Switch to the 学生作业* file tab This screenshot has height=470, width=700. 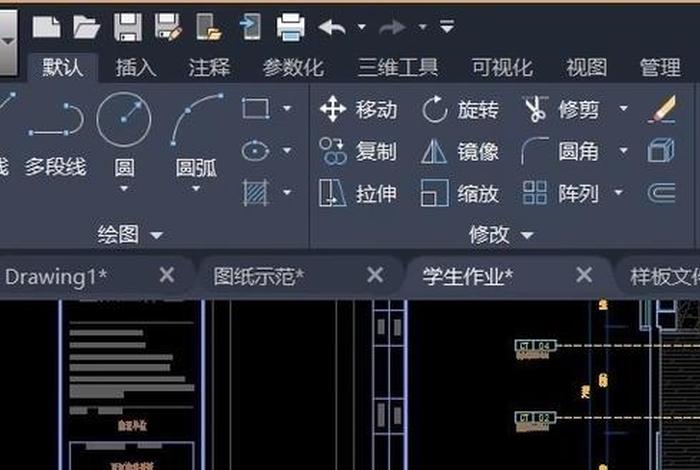tap(467, 276)
